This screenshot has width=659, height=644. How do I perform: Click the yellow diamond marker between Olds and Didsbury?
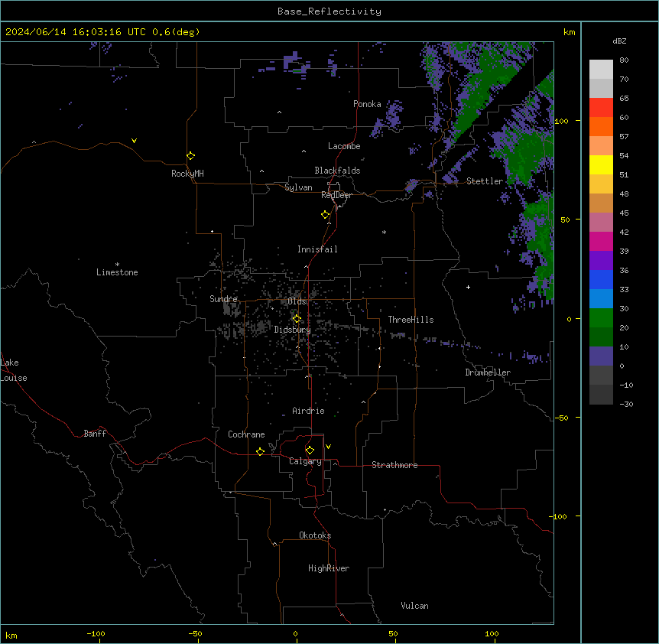[x=297, y=319]
